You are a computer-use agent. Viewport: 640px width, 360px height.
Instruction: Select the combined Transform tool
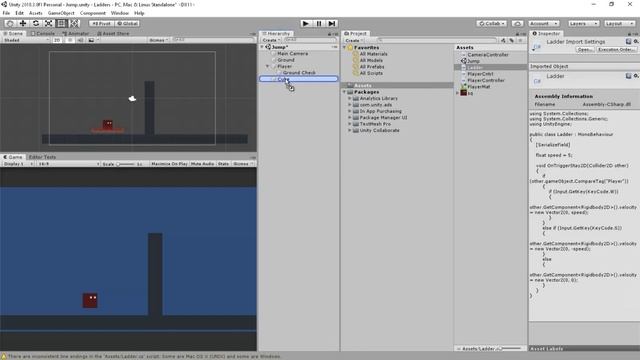click(x=74, y=24)
